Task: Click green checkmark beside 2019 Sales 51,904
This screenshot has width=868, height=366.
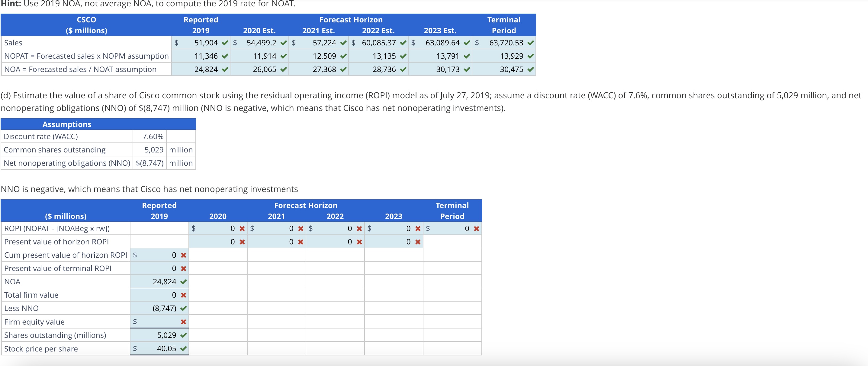Action: click(x=225, y=43)
